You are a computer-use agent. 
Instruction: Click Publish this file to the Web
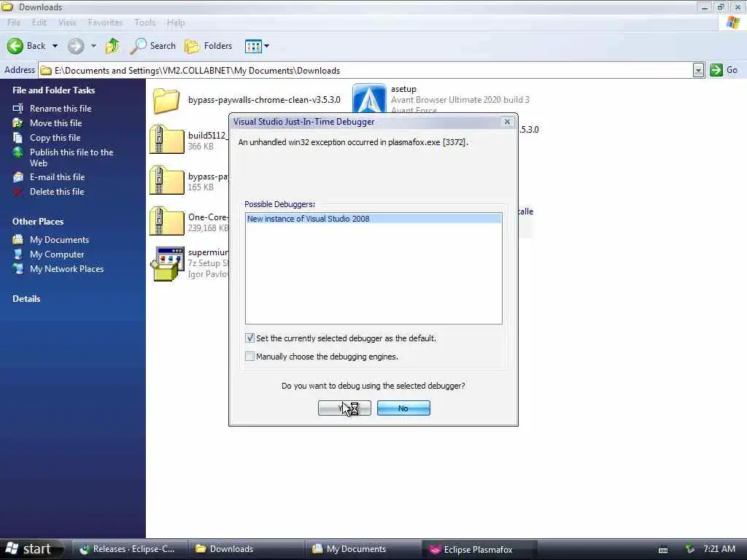pyautogui.click(x=71, y=157)
